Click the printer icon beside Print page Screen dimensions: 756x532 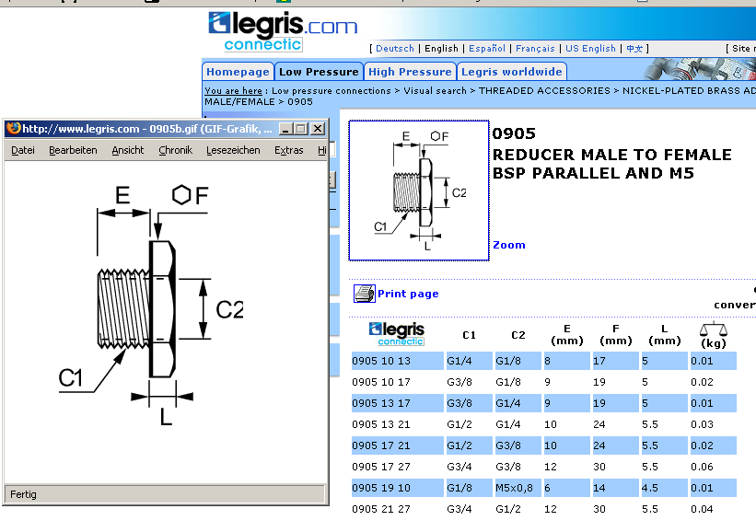point(365,294)
